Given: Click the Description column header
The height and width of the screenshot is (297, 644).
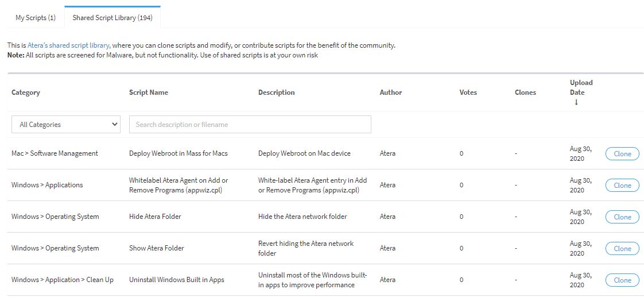Looking at the screenshot, I should pos(277,92).
